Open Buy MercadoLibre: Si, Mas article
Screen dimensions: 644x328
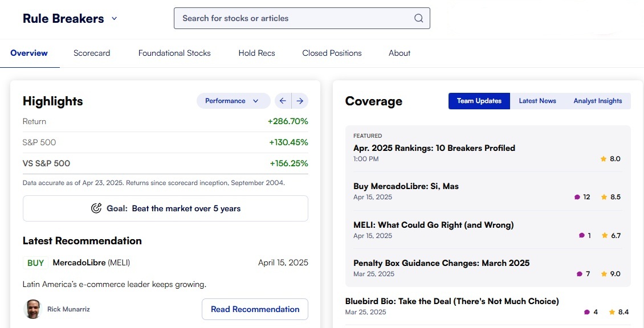click(406, 186)
